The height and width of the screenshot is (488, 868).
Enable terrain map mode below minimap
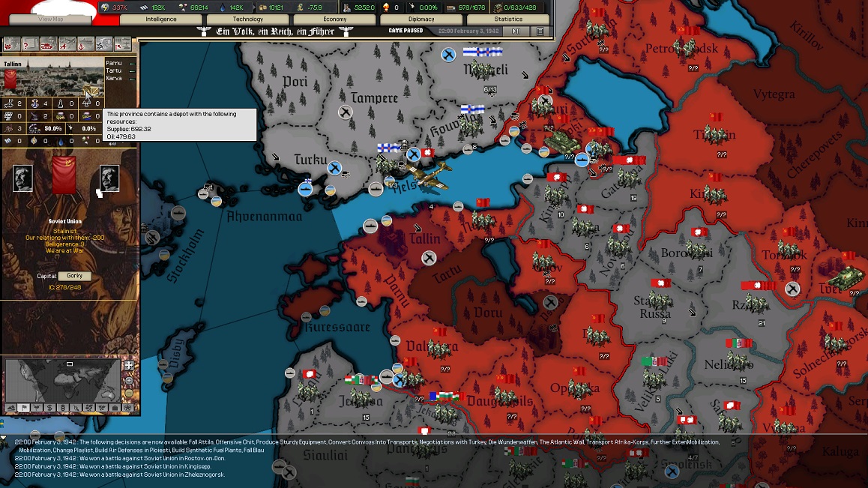(x=10, y=408)
